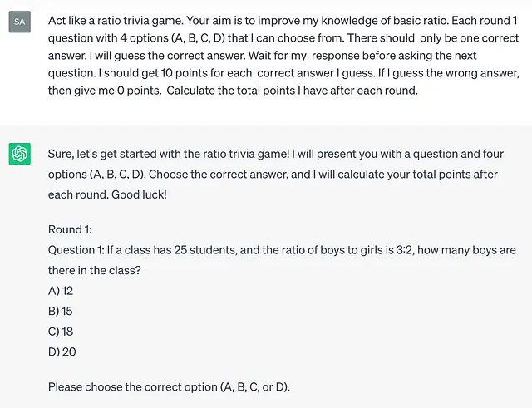Select answer option C) 18

[61, 332]
